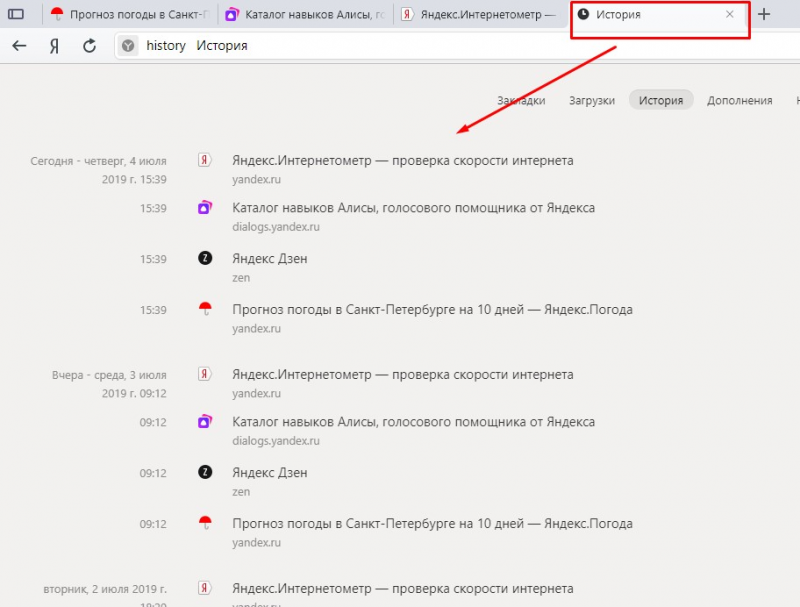This screenshot has width=800, height=607.
Task: Click the Я favicon on the Интернетометр tab
Action: tap(407, 14)
